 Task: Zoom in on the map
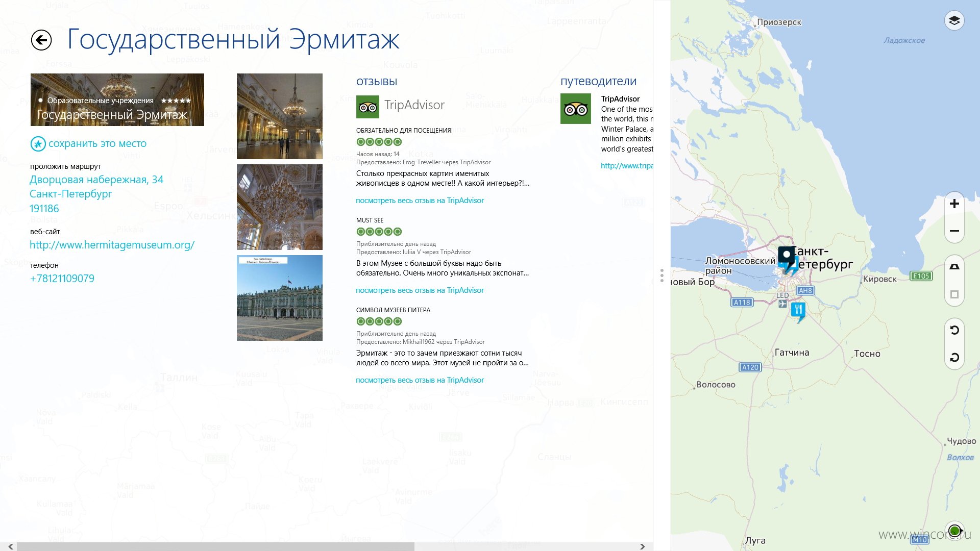point(954,204)
